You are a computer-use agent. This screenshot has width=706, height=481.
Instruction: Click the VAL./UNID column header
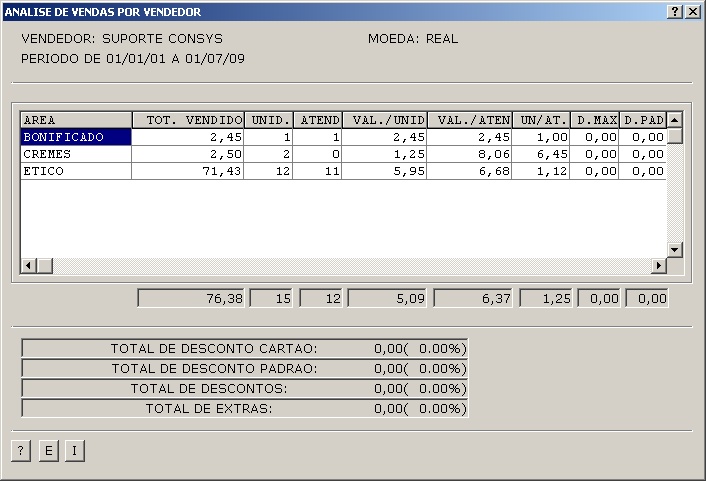[389, 120]
